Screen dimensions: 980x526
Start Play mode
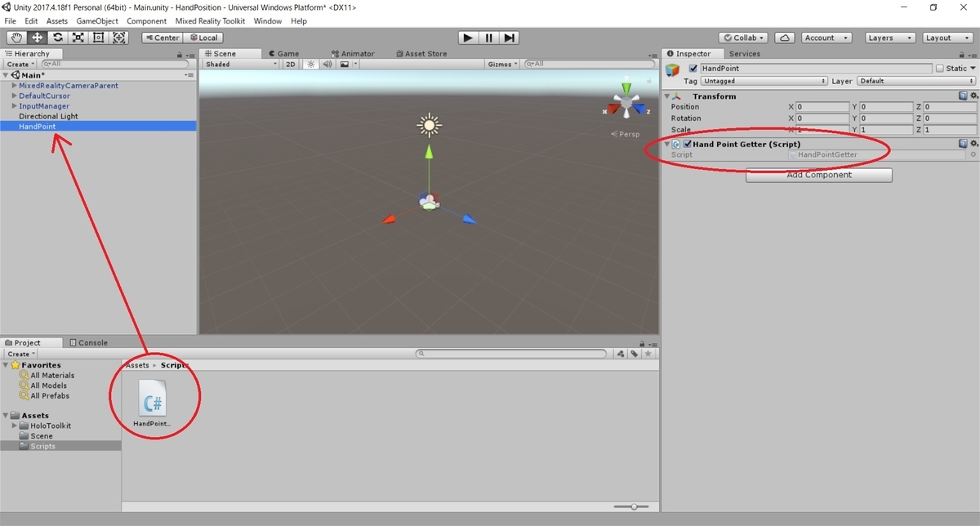click(468, 38)
